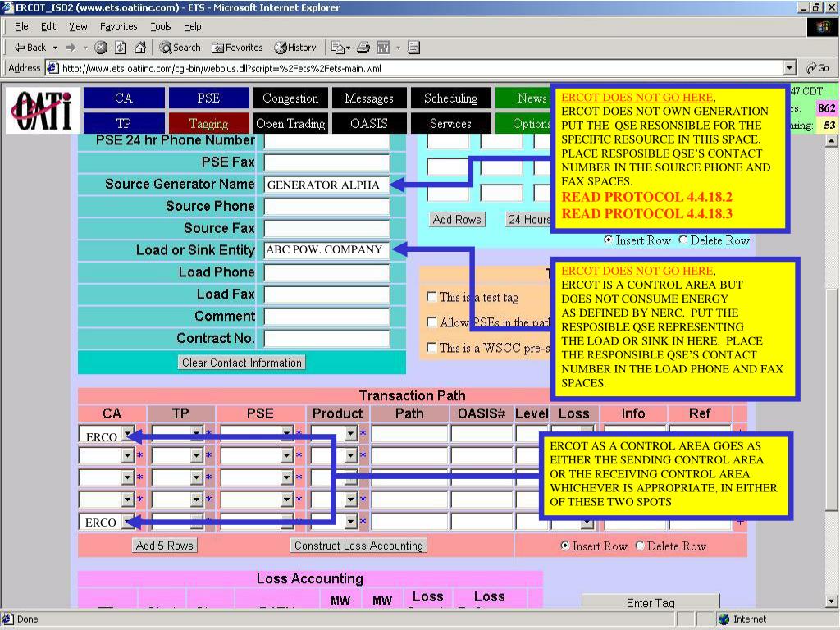This screenshot has height=630, width=840.
Task: Refresh the current page
Action: [x=121, y=48]
